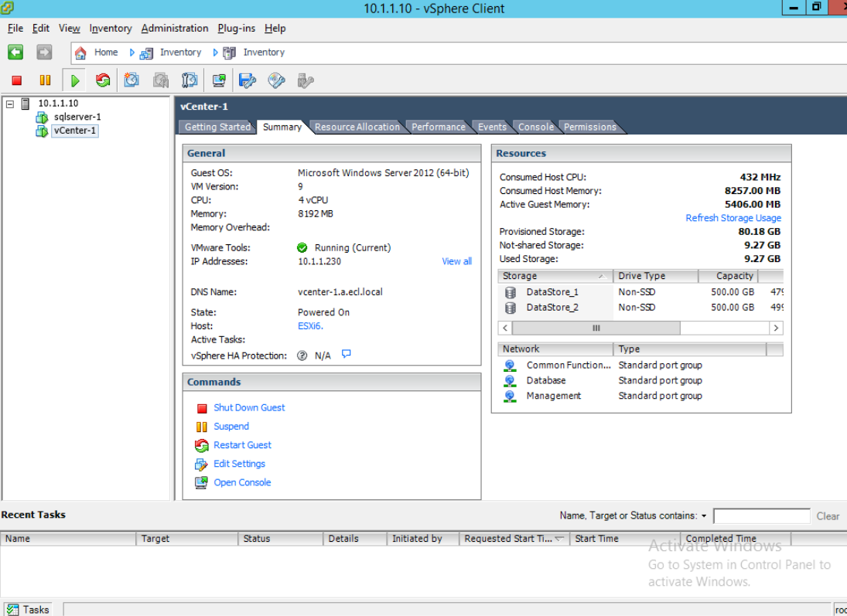The width and height of the screenshot is (847, 616).
Task: Click the Tasks icon in the status bar
Action: tap(12, 610)
